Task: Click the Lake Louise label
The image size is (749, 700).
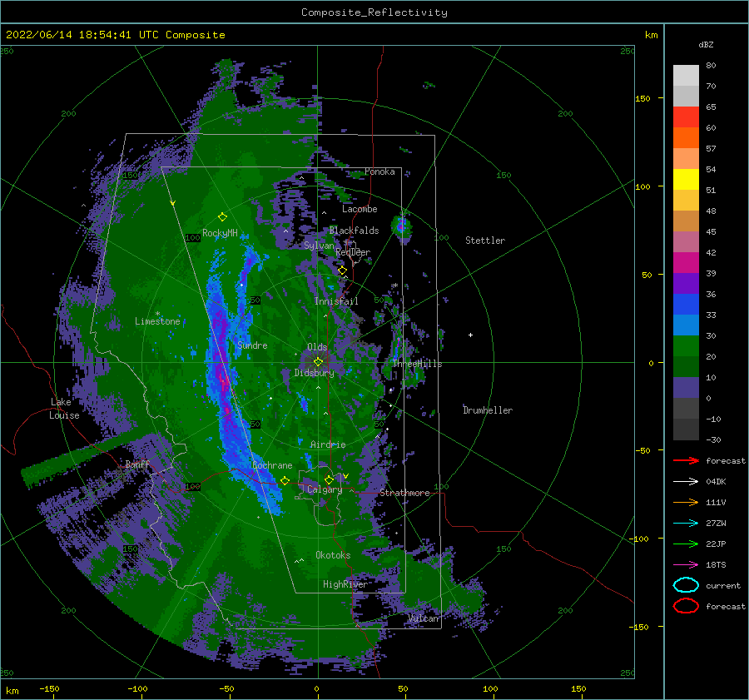Action: tap(64, 409)
